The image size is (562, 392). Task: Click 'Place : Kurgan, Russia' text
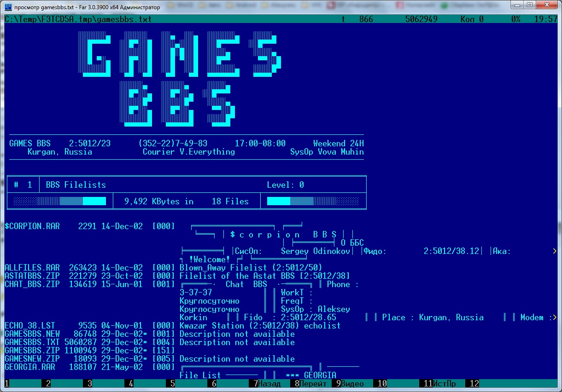tap(433, 317)
